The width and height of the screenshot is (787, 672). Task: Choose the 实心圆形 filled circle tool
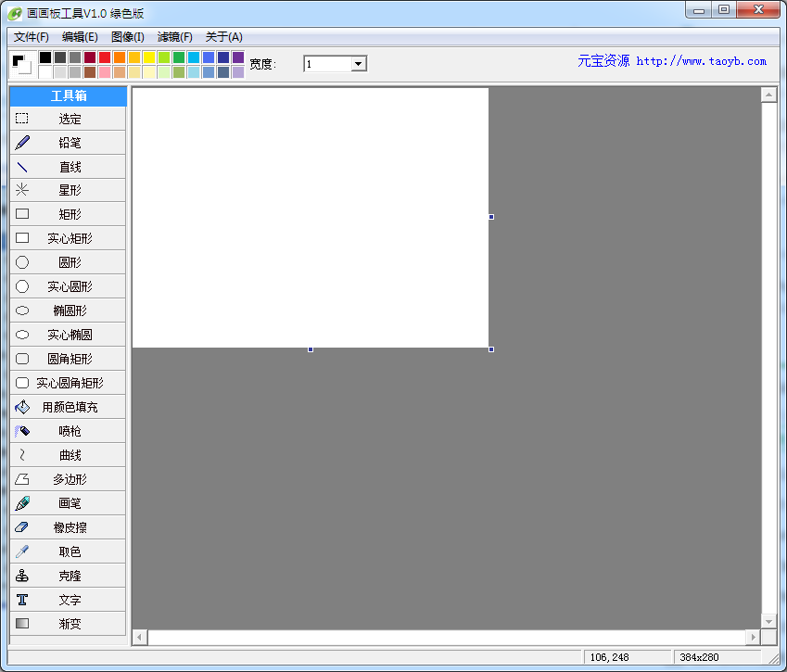pos(68,286)
